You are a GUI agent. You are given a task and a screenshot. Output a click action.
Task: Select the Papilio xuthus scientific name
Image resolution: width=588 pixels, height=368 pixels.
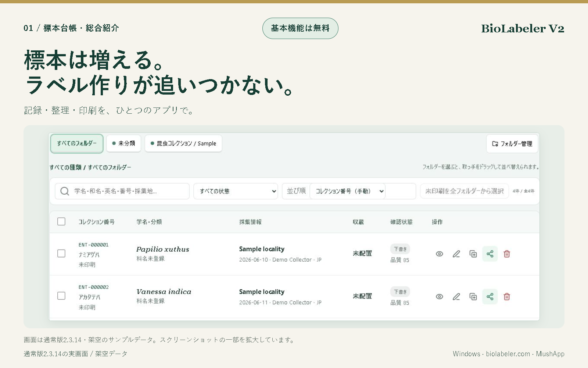pyautogui.click(x=163, y=249)
